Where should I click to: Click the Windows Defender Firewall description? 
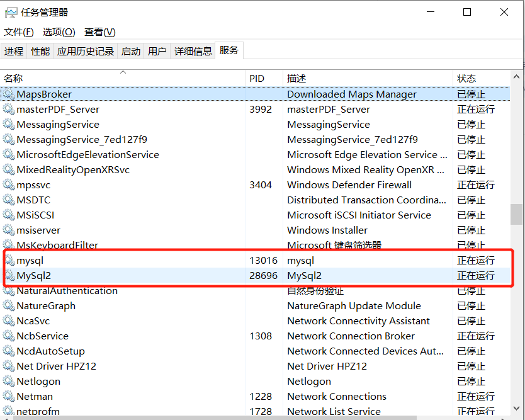pos(349,185)
